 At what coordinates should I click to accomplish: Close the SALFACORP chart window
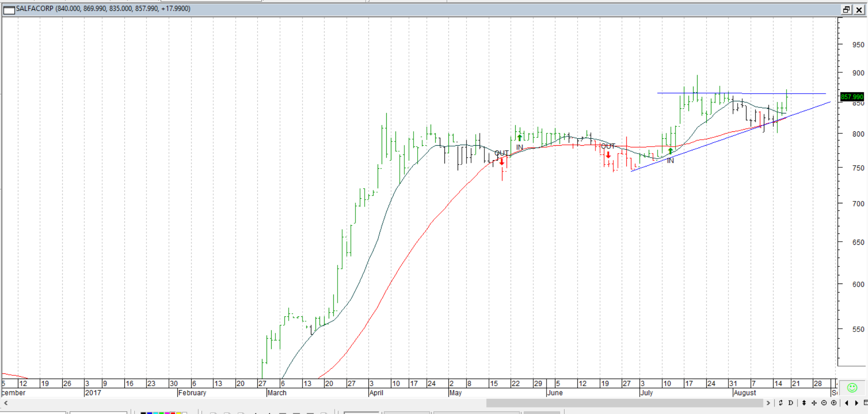(x=859, y=10)
